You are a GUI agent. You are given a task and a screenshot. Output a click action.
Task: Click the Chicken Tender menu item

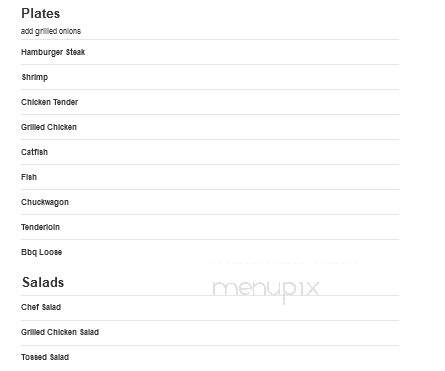coord(49,102)
